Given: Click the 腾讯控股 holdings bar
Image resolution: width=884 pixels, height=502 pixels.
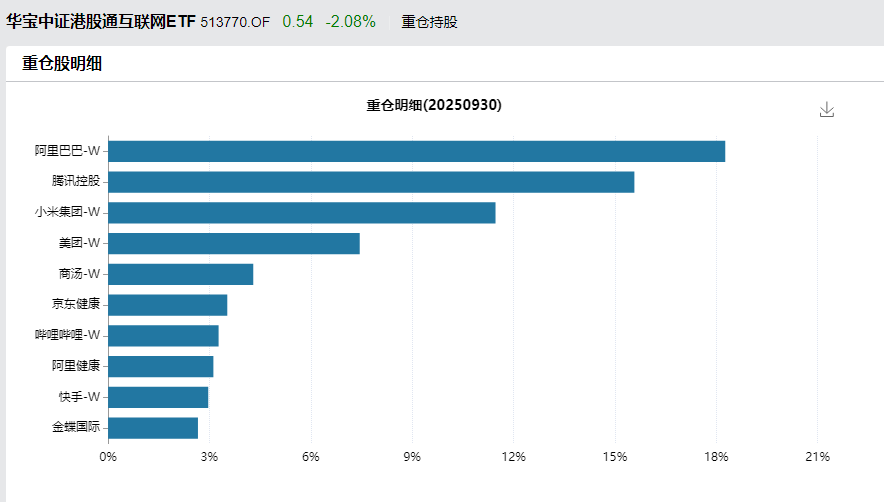Looking at the screenshot, I should coord(371,182).
